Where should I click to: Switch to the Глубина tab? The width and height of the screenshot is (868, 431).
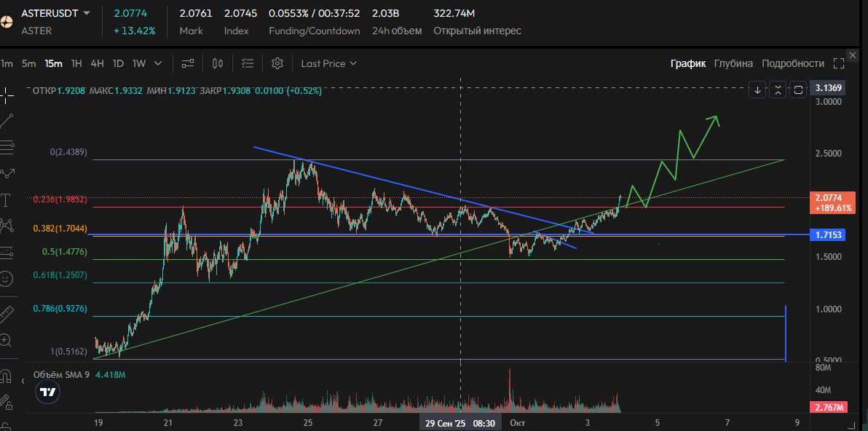733,63
